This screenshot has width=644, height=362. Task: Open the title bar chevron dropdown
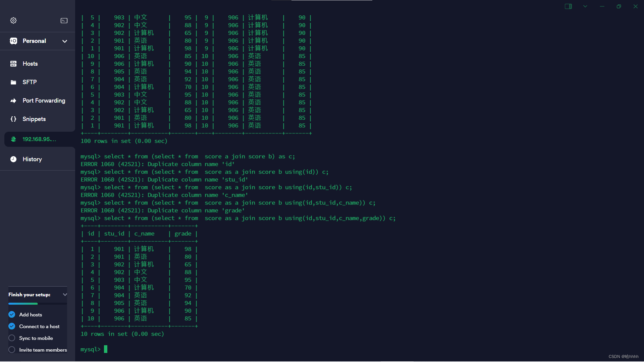click(x=585, y=6)
